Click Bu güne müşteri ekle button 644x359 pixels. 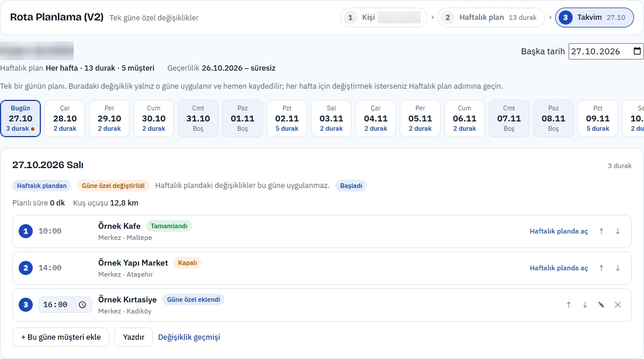point(61,337)
